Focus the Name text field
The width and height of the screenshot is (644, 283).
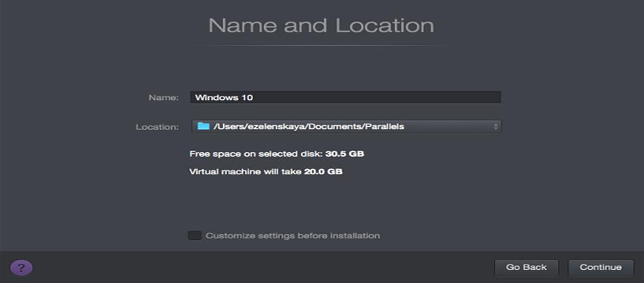pyautogui.click(x=345, y=97)
